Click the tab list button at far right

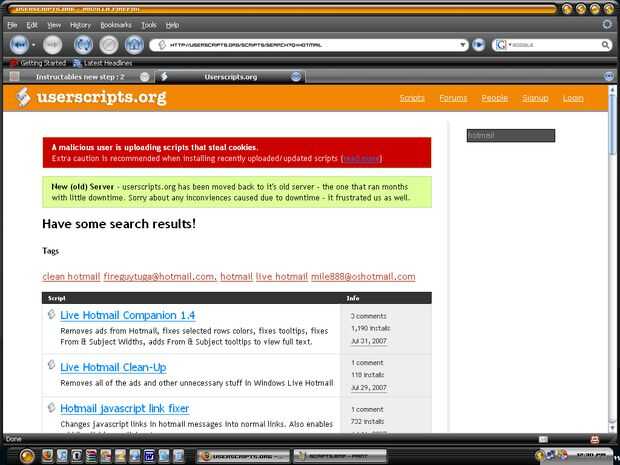point(609,76)
